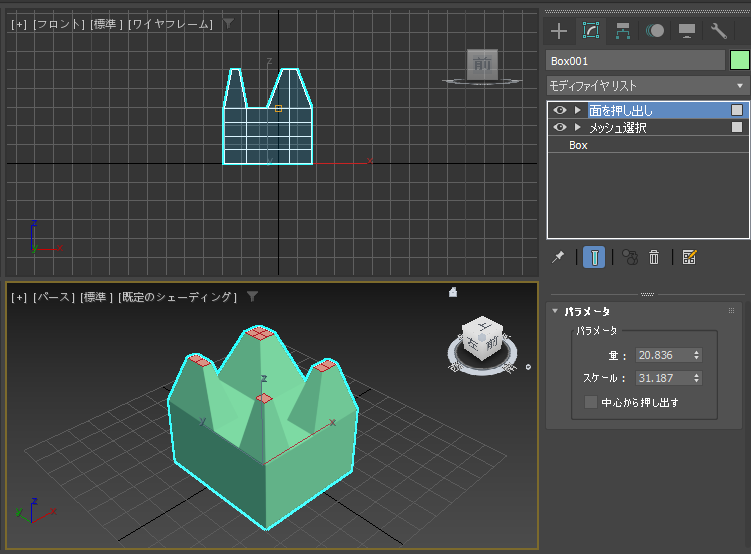The image size is (751, 554).
Task: Enable the 中心から押し出す checkbox
Action: point(591,403)
